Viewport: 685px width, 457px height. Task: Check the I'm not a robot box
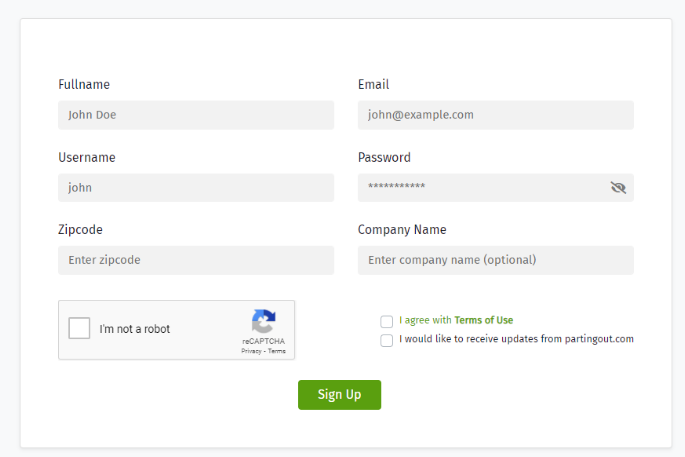[x=79, y=329]
